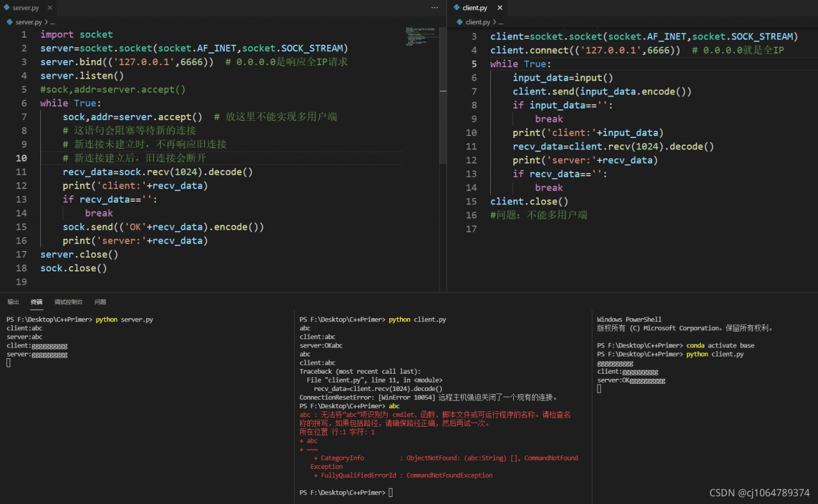Close the client.py editor tab

coord(500,8)
